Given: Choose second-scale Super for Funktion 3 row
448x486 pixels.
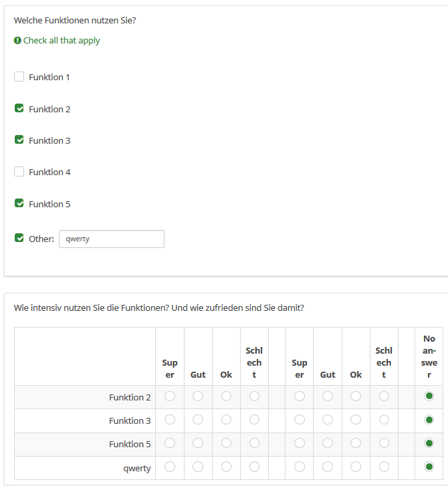Looking at the screenshot, I should click(300, 420).
